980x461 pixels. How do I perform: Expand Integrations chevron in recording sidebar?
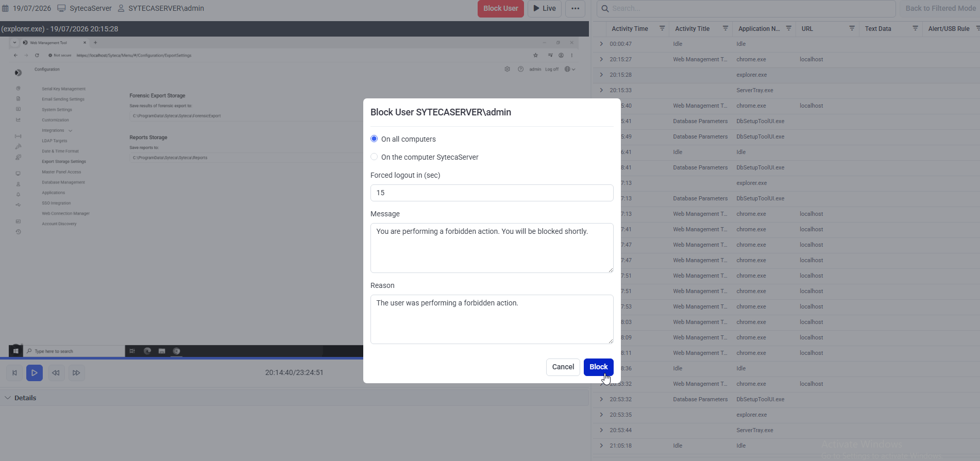pos(71,130)
